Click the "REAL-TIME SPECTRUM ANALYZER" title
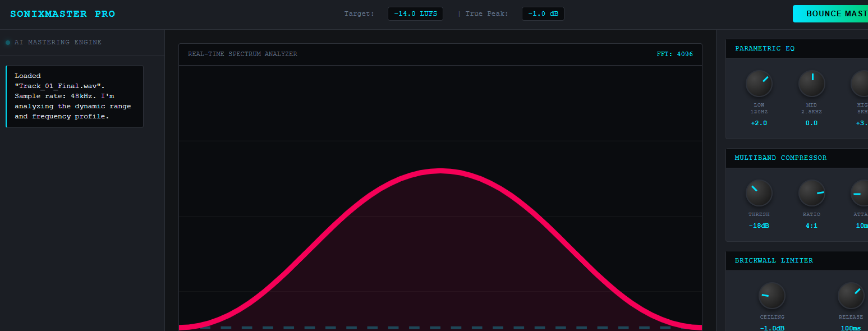 tap(242, 54)
